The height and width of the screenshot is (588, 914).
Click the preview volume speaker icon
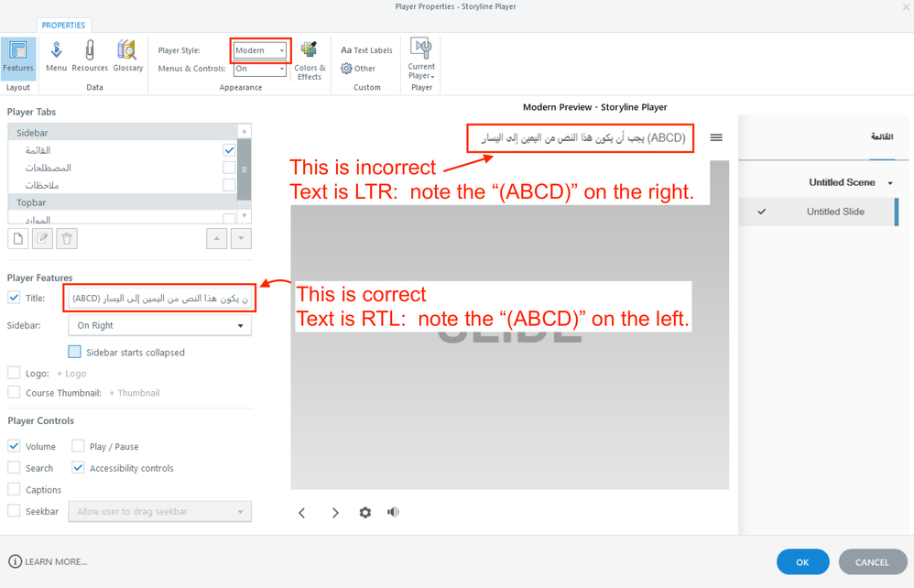(393, 512)
